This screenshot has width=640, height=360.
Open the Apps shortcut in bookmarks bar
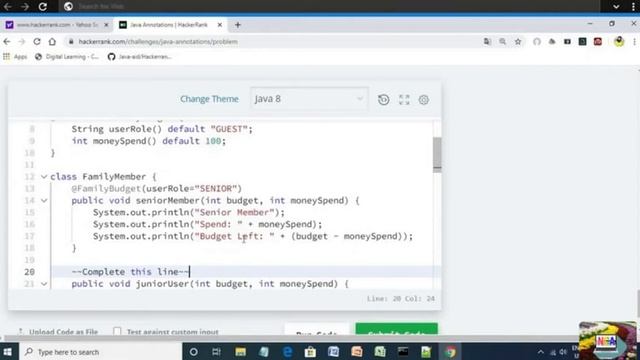pos(15,57)
